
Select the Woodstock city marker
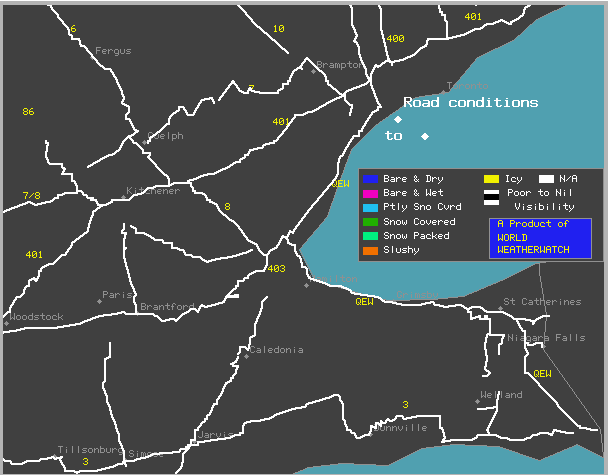pyautogui.click(x=6, y=323)
